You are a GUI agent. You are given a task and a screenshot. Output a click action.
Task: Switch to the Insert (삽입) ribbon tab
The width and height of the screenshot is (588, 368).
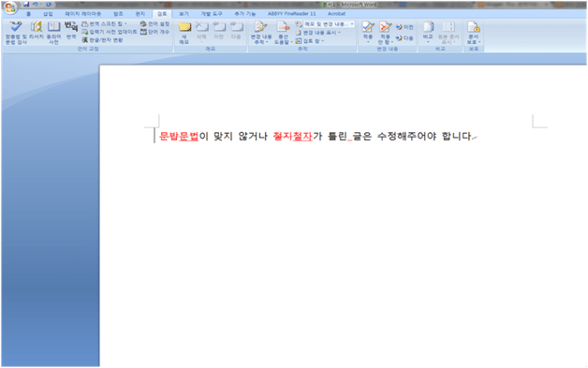click(48, 13)
